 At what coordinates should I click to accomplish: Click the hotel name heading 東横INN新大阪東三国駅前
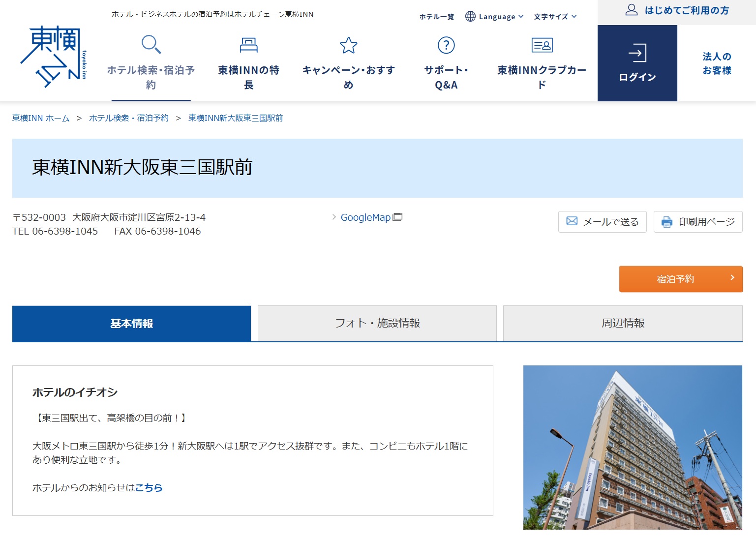click(142, 167)
